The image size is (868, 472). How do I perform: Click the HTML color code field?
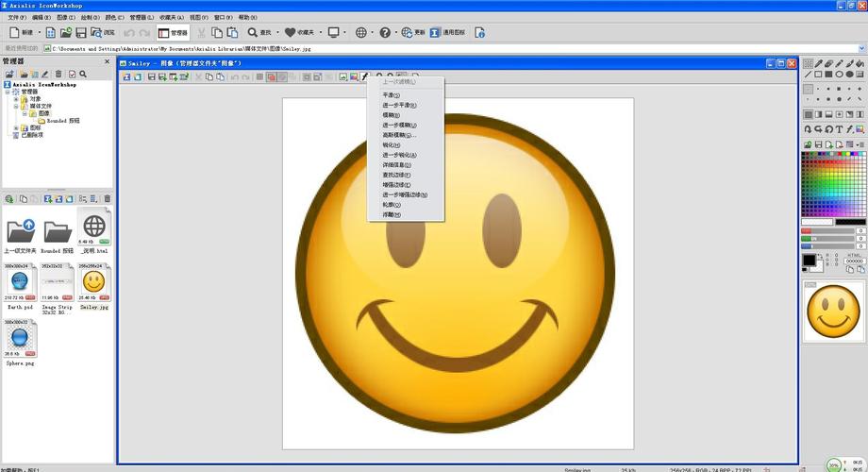(855, 261)
